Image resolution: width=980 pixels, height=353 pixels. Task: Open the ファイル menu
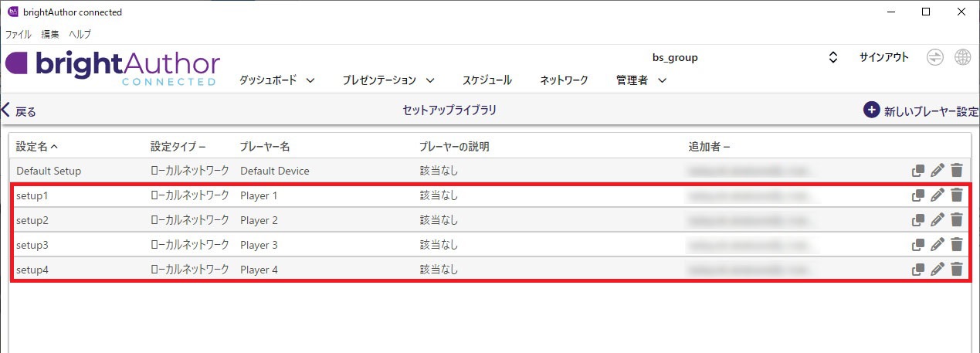point(19,34)
